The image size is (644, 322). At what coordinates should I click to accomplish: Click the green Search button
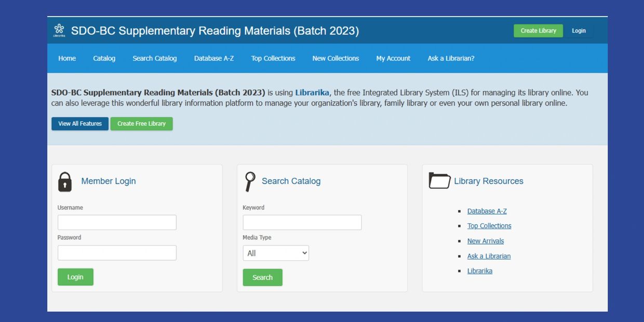point(262,277)
